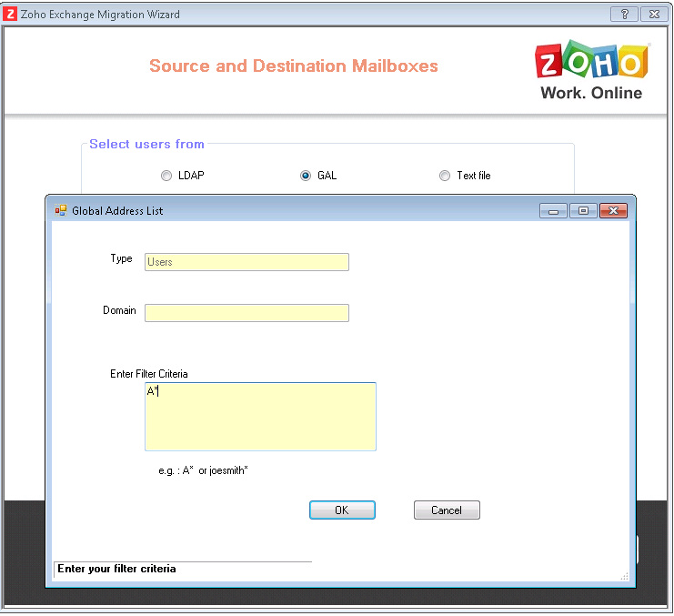The height and width of the screenshot is (616, 674).
Task: Maximize the Global Address List dialog
Action: 583,210
